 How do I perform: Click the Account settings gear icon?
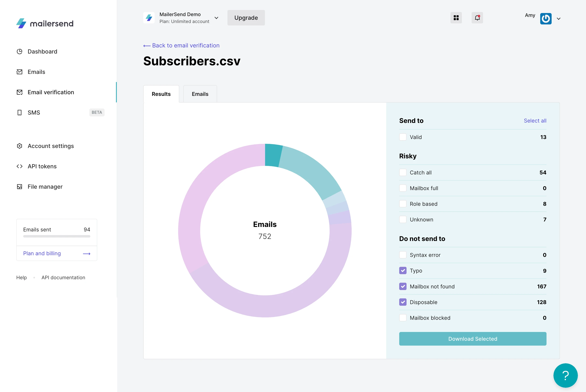pos(20,146)
